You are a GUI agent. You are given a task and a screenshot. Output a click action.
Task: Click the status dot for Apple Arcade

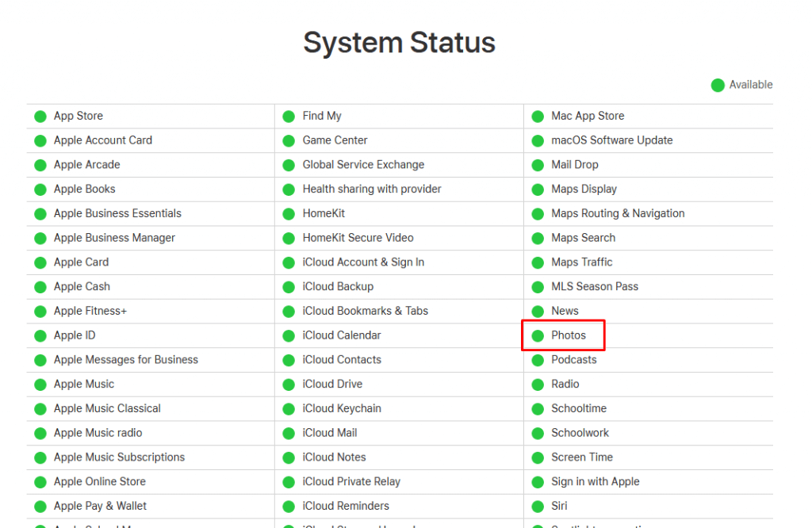[x=40, y=165]
